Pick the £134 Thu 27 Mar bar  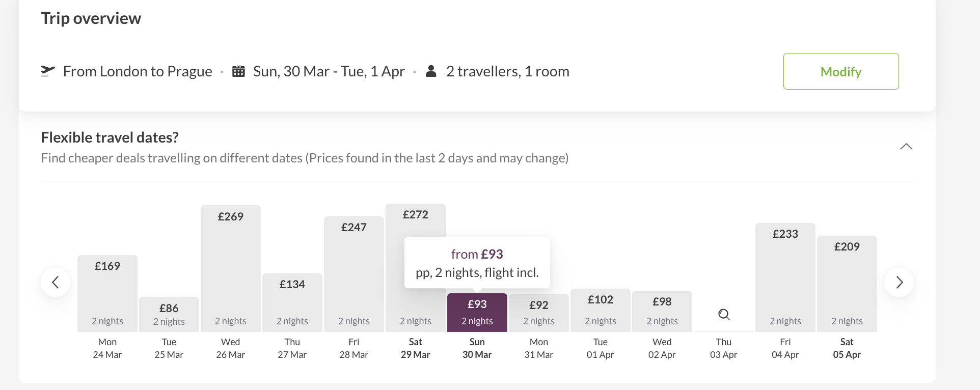pyautogui.click(x=292, y=302)
